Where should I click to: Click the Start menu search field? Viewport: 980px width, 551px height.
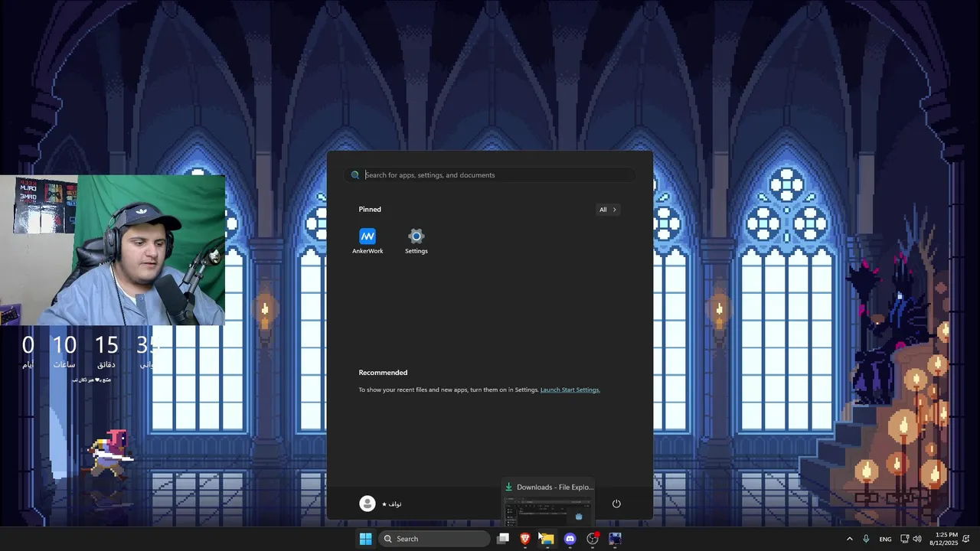pos(490,174)
